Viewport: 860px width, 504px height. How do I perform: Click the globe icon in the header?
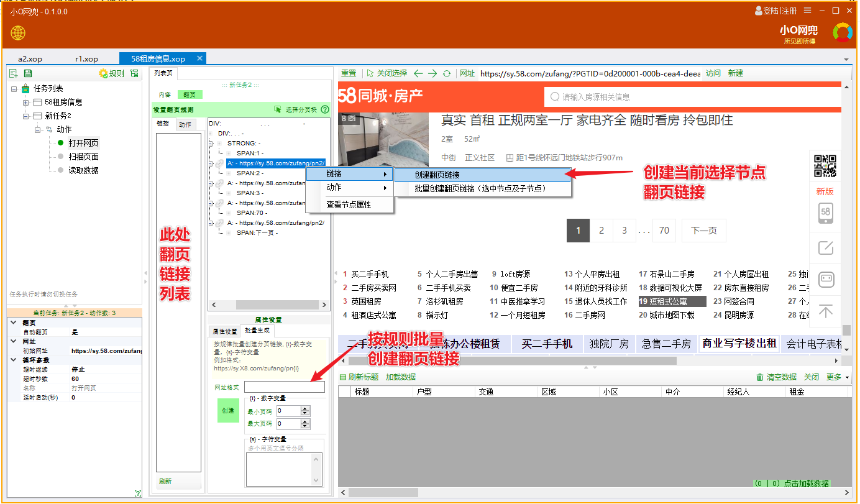click(x=18, y=33)
